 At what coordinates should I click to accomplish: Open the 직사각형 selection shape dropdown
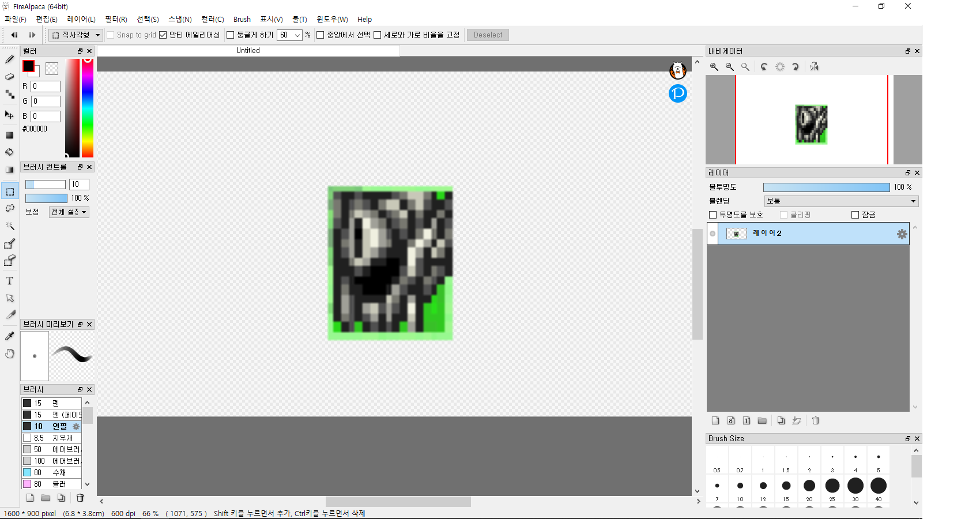[x=76, y=35]
